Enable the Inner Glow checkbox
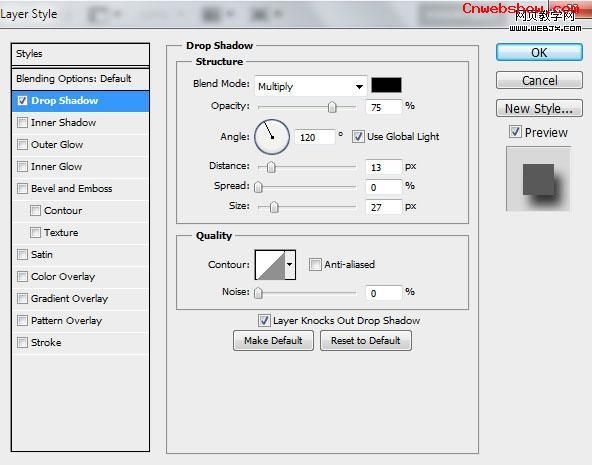Viewport: 592px width, 465px height. (x=22, y=166)
